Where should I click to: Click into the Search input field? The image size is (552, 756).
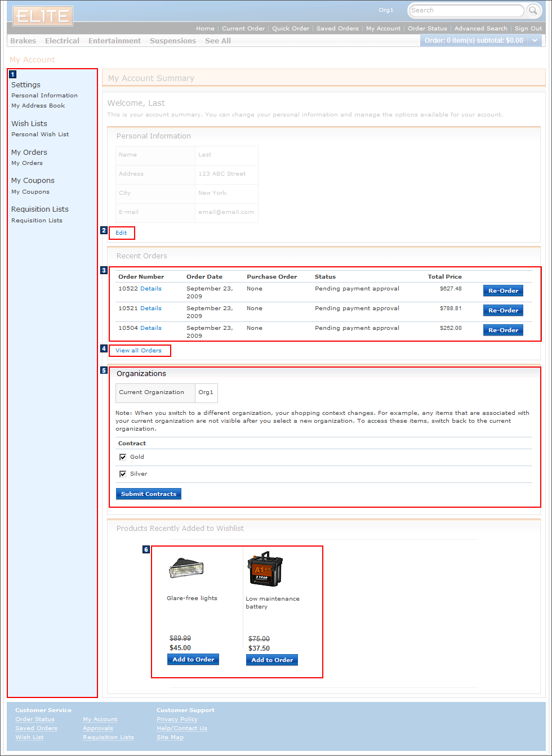coord(465,10)
